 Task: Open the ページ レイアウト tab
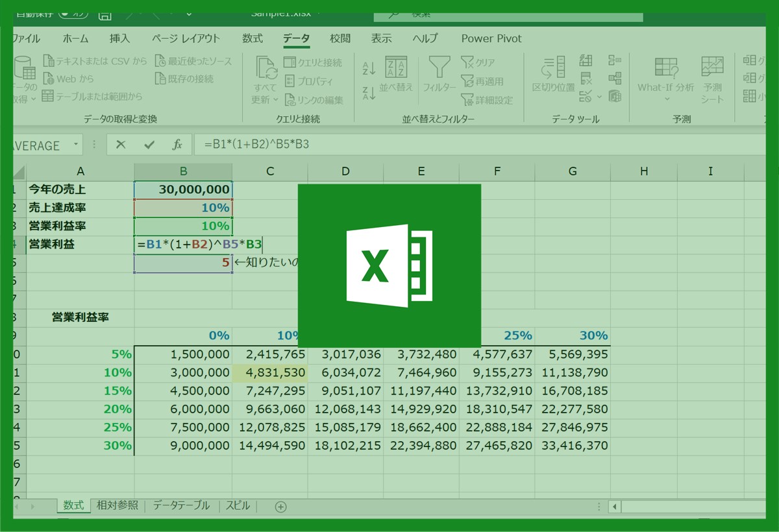(x=186, y=38)
